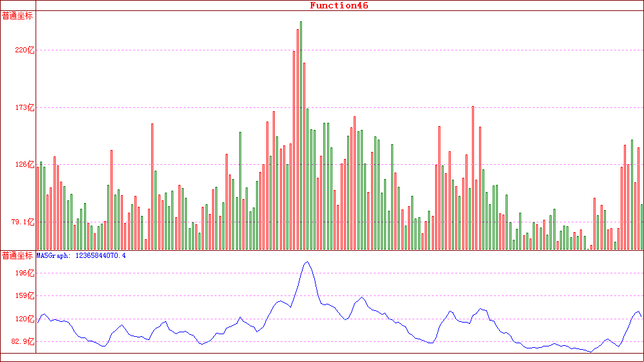The width and height of the screenshot is (644, 362).
Task: Click the Function46 chart title
Action: coord(339,5)
